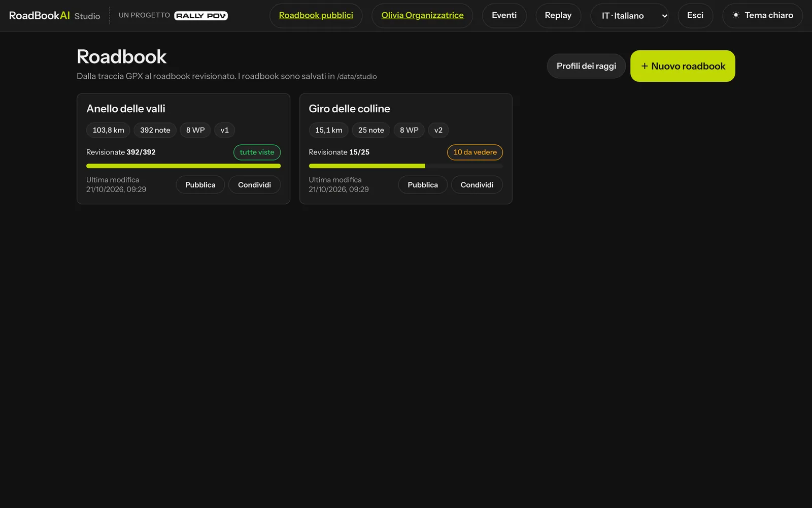This screenshot has height=508, width=812.
Task: Switch to Tema chiaro light theme
Action: [x=762, y=16]
